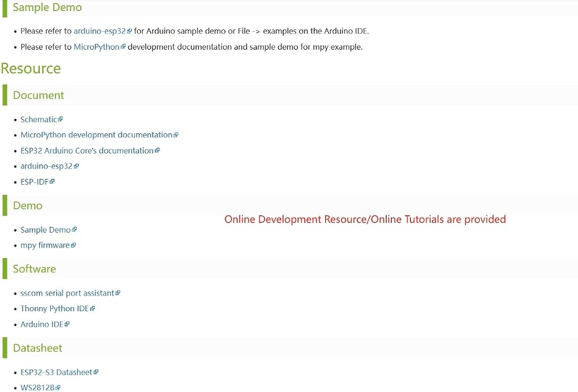Open the Schematic document link
The height and width of the screenshot is (392, 578).
(39, 120)
